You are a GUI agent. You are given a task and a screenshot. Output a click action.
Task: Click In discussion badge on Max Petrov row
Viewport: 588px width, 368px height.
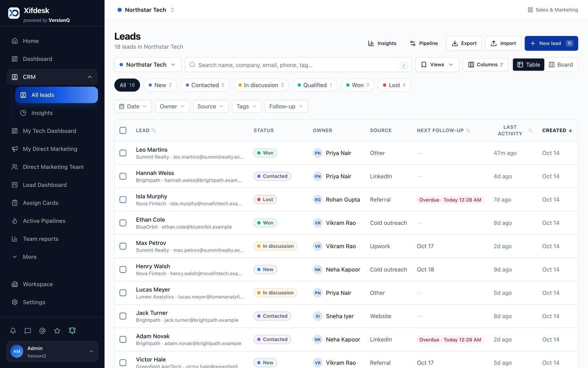point(275,246)
